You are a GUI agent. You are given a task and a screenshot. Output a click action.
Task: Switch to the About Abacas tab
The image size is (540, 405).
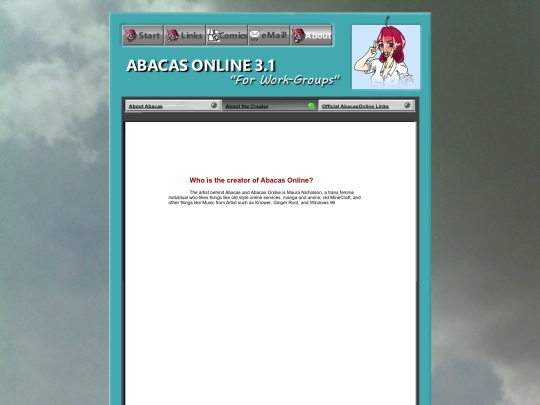coord(173,106)
